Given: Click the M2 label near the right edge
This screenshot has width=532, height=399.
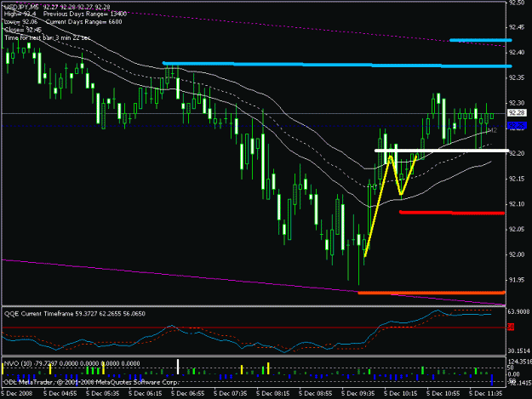Looking at the screenshot, I should pos(492,130).
